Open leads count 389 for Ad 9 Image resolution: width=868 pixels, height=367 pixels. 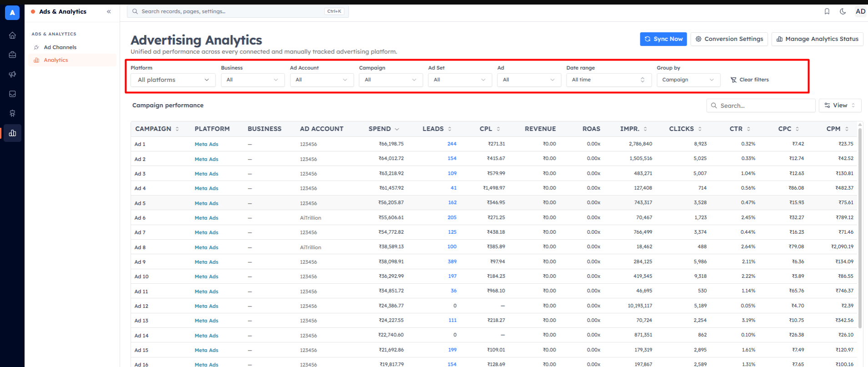pos(452,261)
